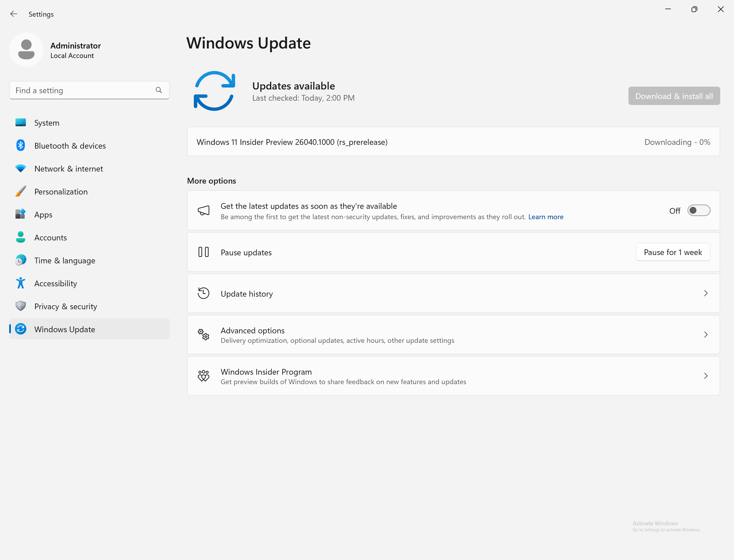The width and height of the screenshot is (734, 560).
Task: Click the search magnifier icon
Action: coord(159,90)
